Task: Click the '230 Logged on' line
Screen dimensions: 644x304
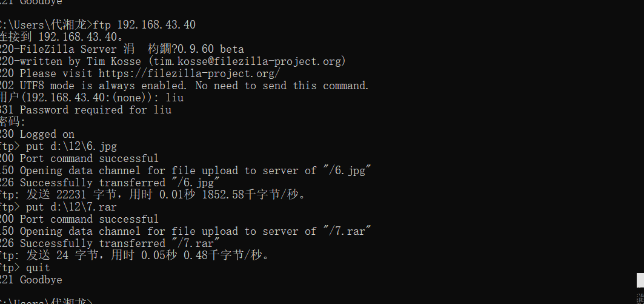Action: point(38,134)
